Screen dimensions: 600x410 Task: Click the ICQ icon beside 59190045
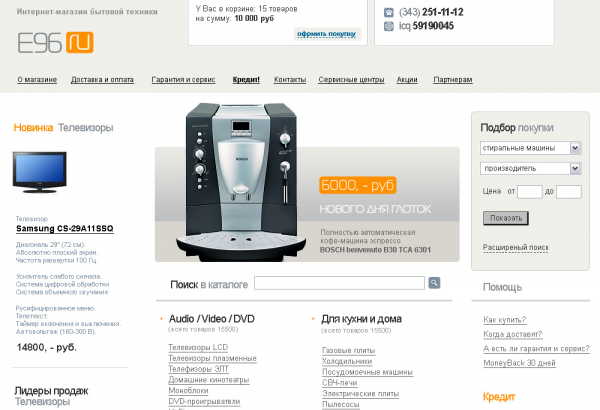click(388, 26)
